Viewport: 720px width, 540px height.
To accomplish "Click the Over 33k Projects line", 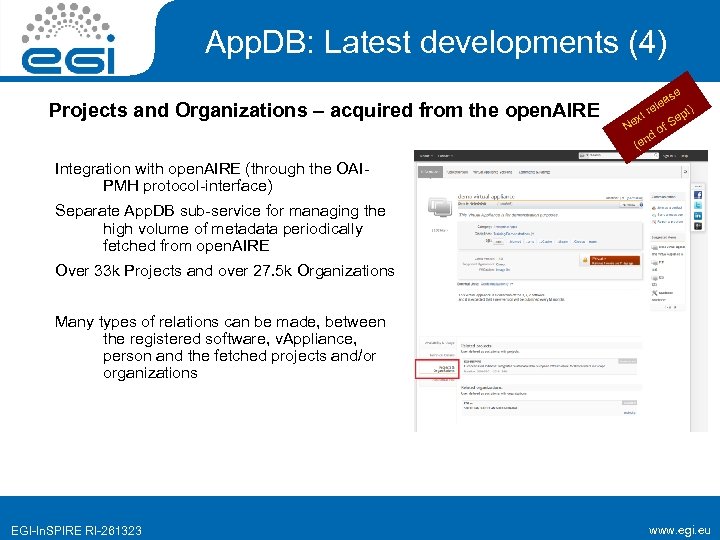I will pyautogui.click(x=225, y=271).
